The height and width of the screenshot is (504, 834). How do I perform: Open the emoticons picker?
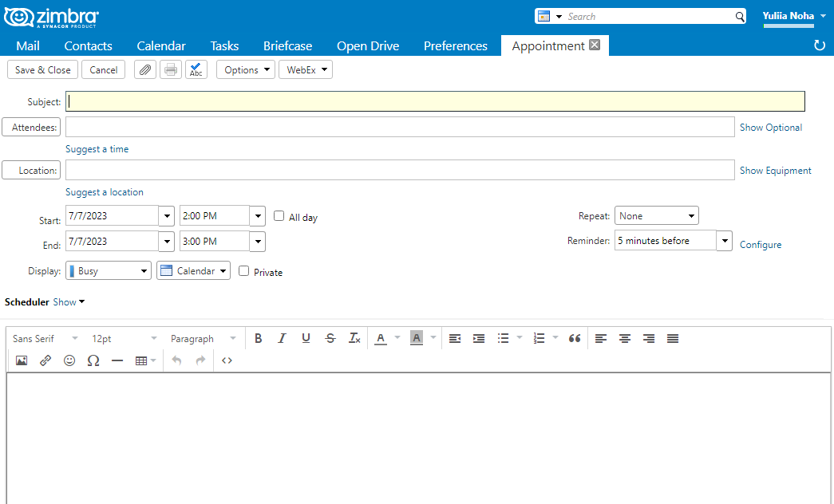[69, 360]
